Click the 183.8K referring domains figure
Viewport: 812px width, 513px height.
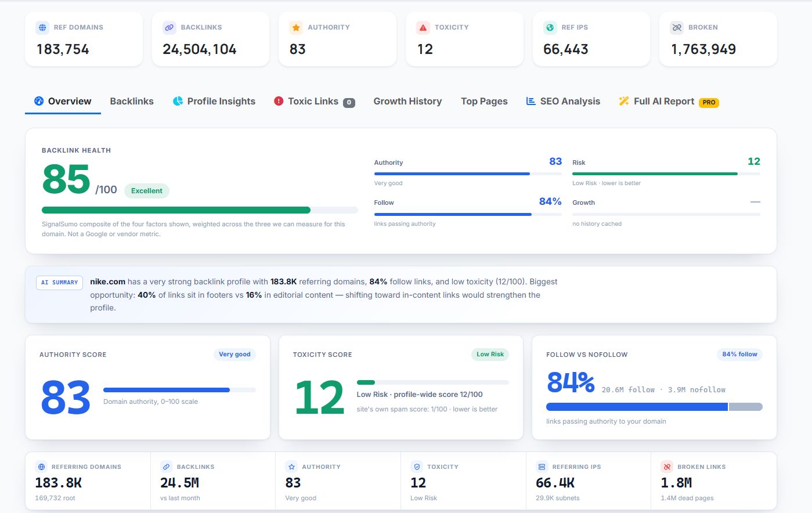(x=59, y=483)
